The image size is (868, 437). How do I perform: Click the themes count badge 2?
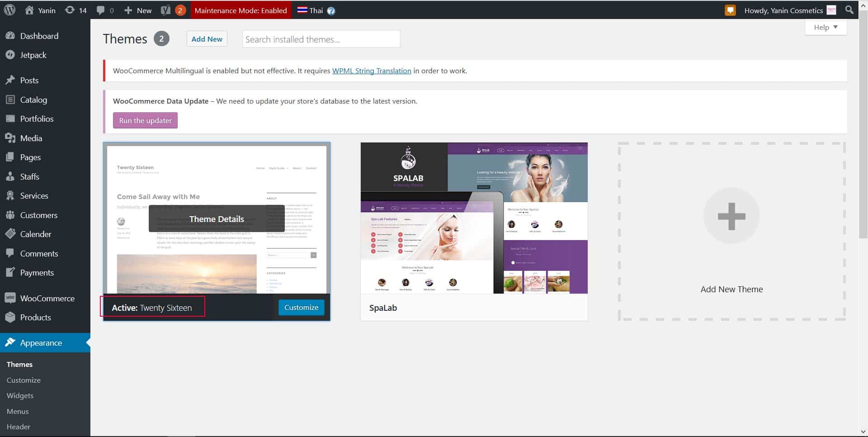(161, 39)
